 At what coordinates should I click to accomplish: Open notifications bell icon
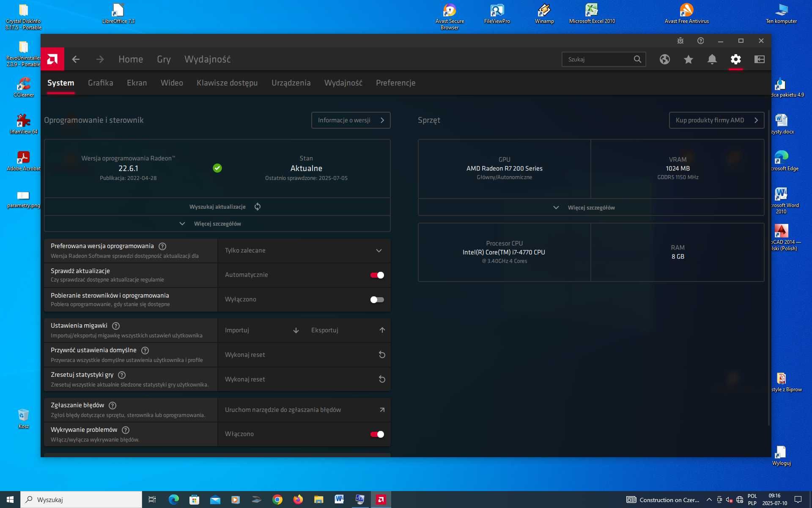pyautogui.click(x=712, y=59)
